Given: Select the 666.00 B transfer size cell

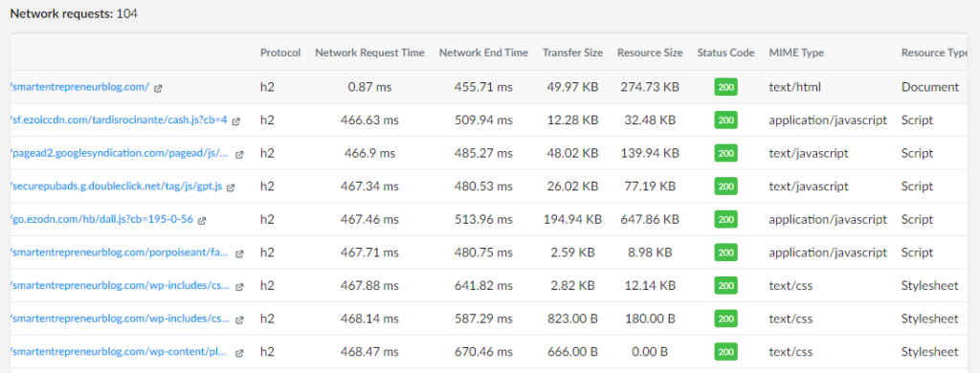Looking at the screenshot, I should point(573,352).
